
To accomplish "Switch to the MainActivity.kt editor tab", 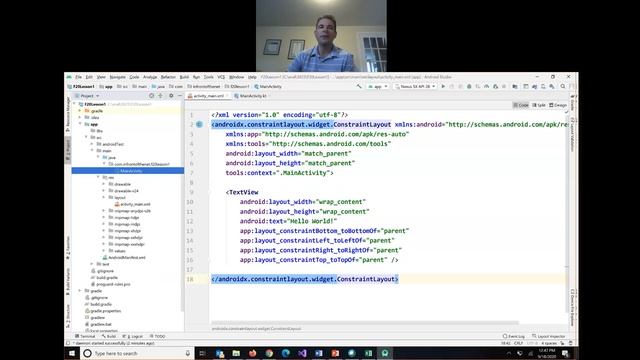I will click(252, 96).
